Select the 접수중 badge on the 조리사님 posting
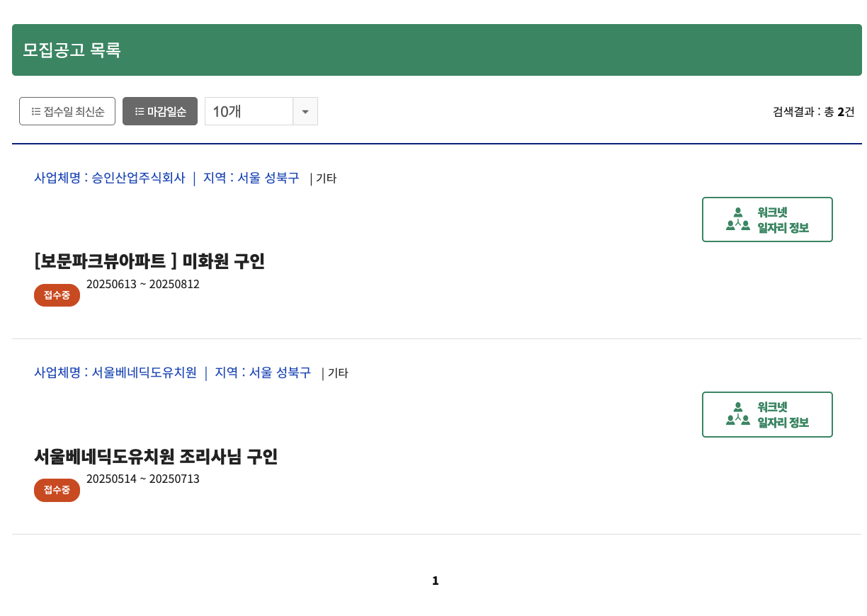Image resolution: width=867 pixels, height=616 pixels. pyautogui.click(x=57, y=490)
